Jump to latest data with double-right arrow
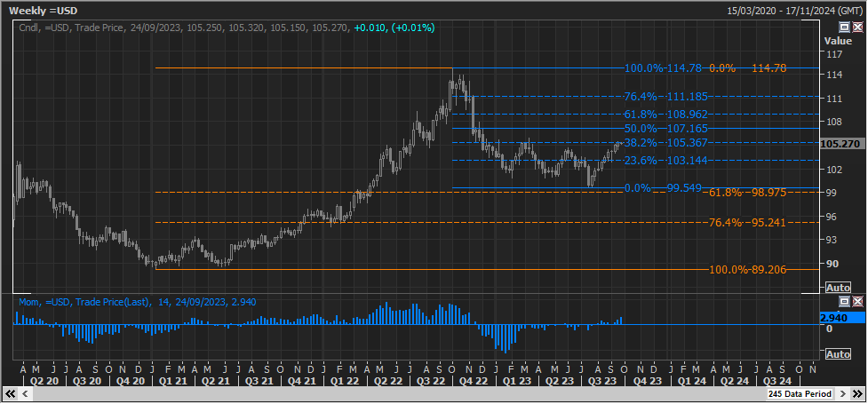This screenshot has height=404, width=868. coord(857,393)
